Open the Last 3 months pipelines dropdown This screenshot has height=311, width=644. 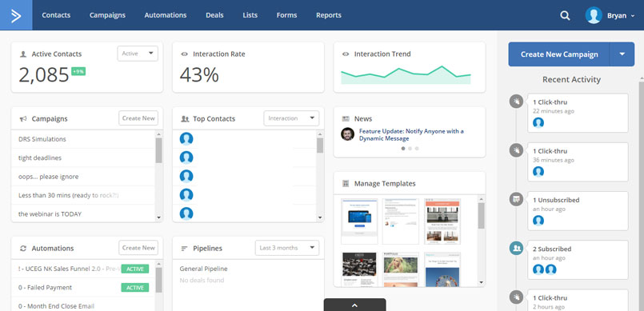click(286, 248)
